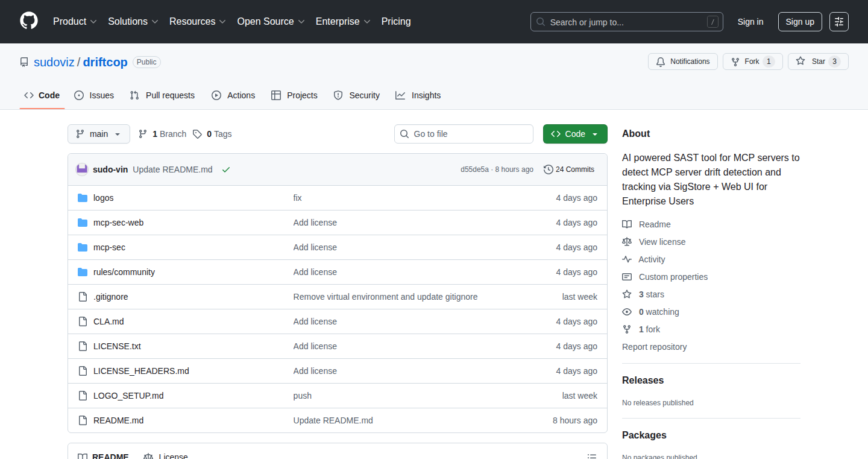The width and height of the screenshot is (868, 459).
Task: Click the file icon for LOGO_SETUP.md
Action: click(83, 396)
